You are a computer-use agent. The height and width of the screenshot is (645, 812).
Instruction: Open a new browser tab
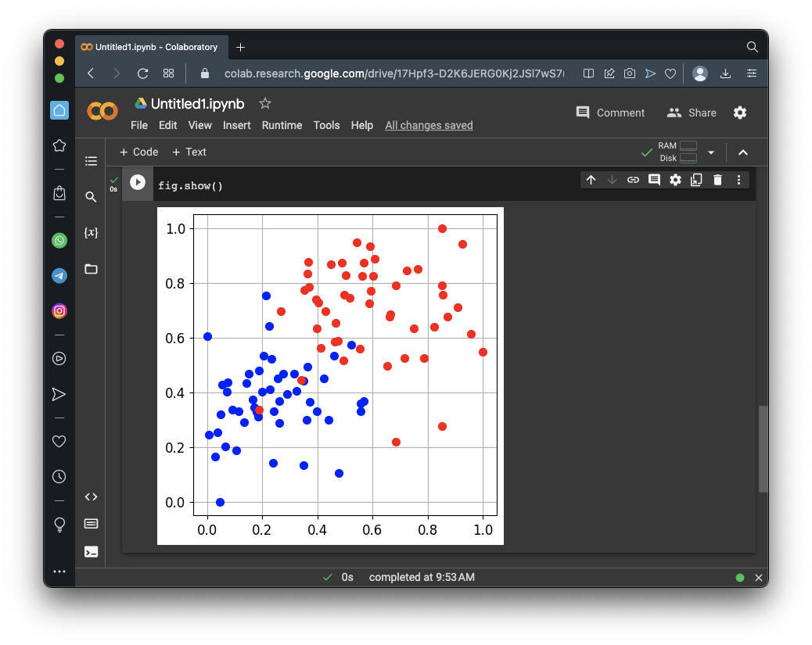[x=240, y=47]
